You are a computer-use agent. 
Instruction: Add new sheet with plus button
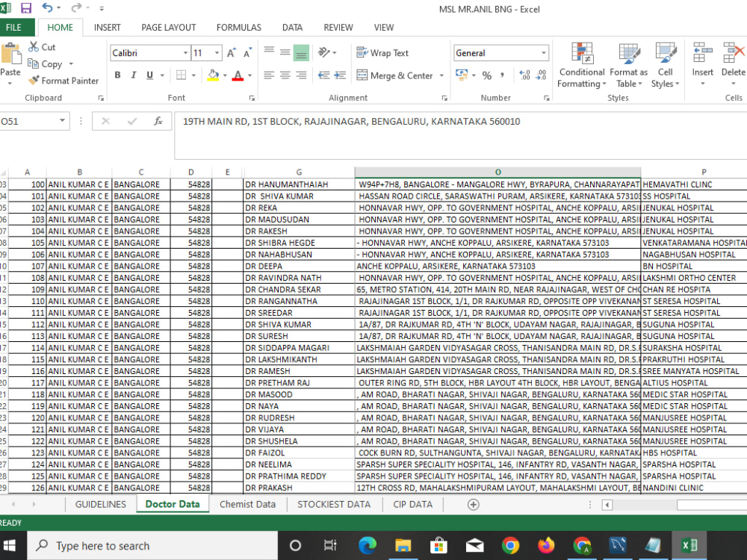473,505
